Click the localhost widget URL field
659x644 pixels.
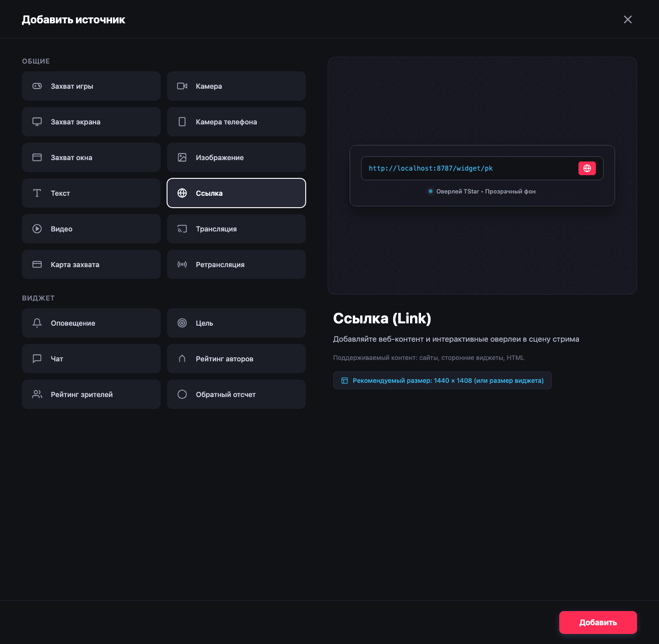pyautogui.click(x=482, y=168)
